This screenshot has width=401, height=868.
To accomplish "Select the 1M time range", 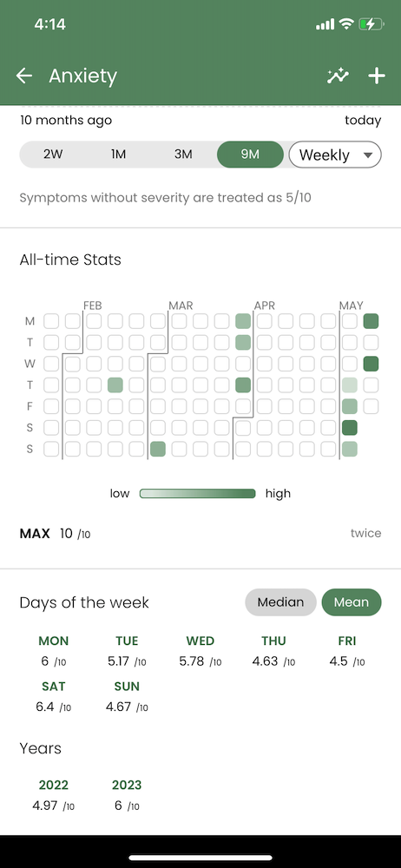I will click(119, 155).
